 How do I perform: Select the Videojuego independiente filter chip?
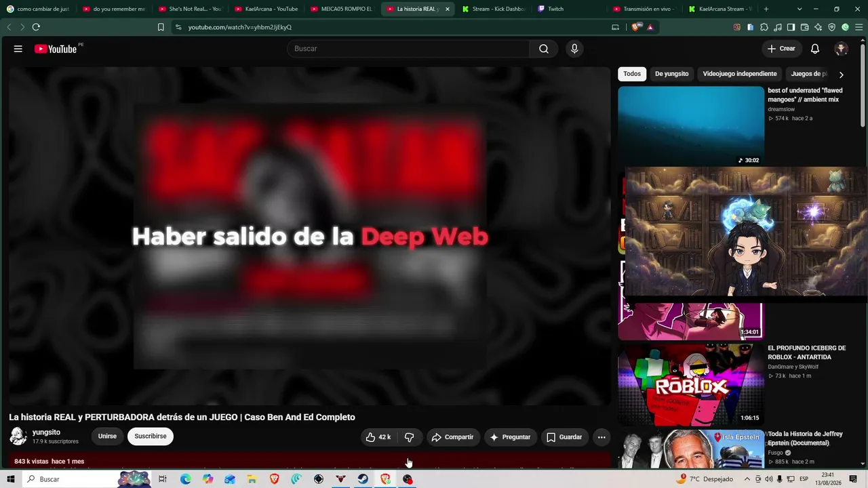coord(740,74)
